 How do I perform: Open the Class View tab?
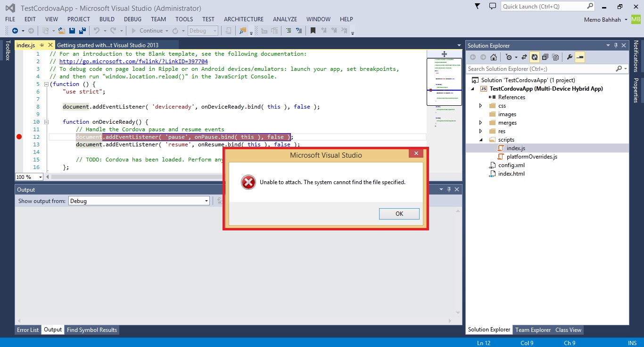568,330
